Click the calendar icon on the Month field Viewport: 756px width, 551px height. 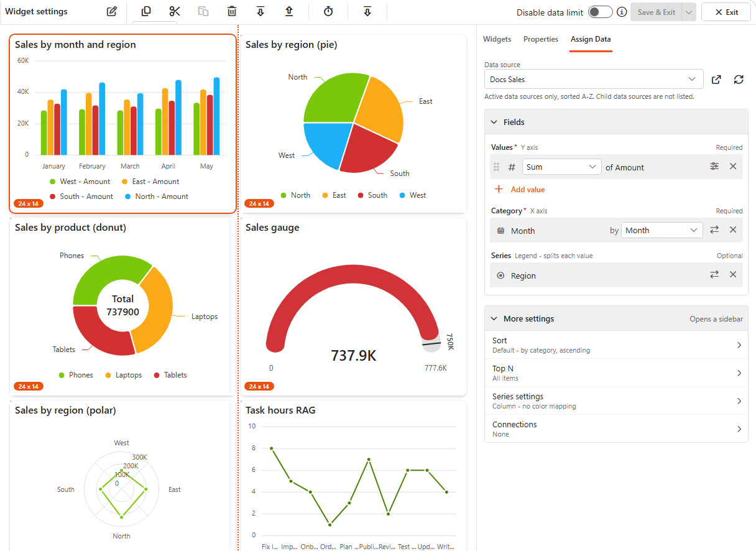point(501,231)
